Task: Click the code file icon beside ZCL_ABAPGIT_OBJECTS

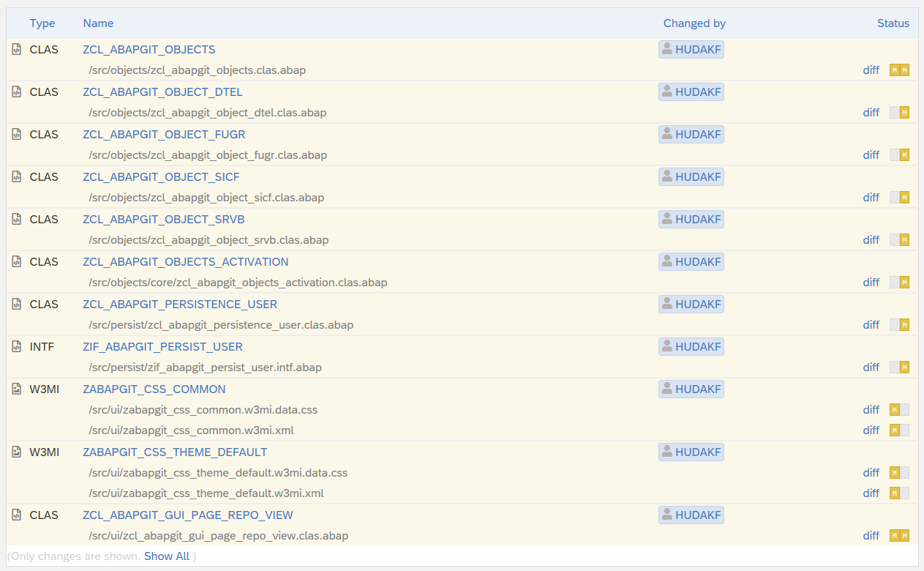Action: [17, 49]
